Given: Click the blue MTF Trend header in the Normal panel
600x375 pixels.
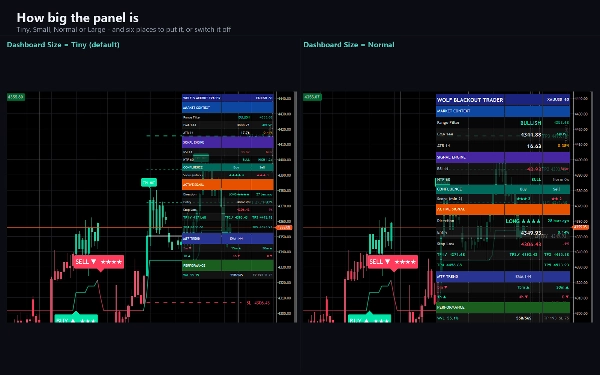Looking at the screenshot, I should 503,276.
